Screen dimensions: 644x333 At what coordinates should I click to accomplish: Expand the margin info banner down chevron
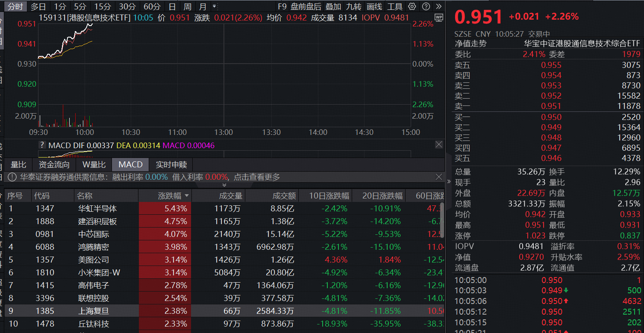click(224, 185)
